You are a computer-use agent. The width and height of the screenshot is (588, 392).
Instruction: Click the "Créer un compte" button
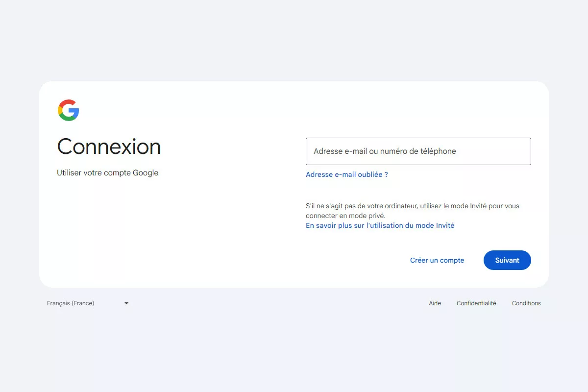[x=437, y=260]
